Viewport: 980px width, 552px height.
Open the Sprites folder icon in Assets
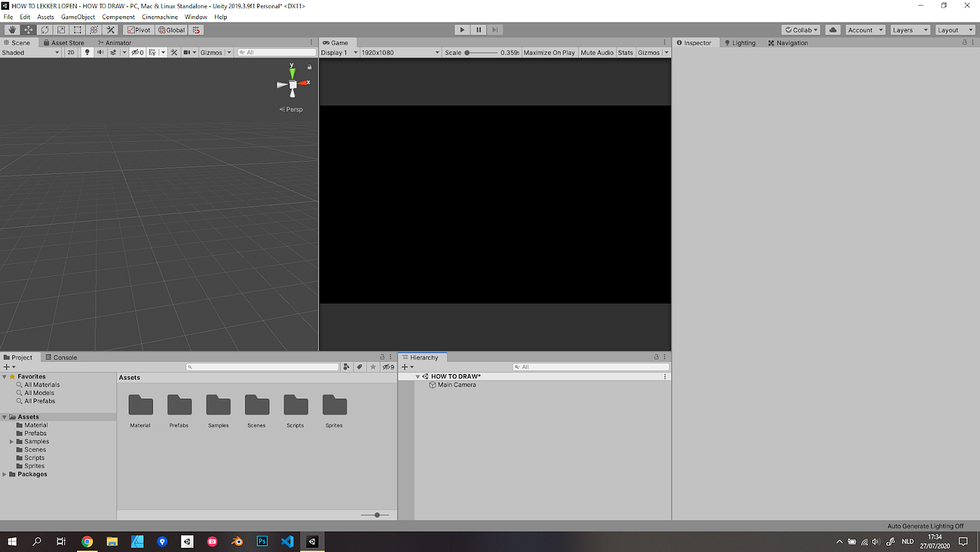point(334,406)
